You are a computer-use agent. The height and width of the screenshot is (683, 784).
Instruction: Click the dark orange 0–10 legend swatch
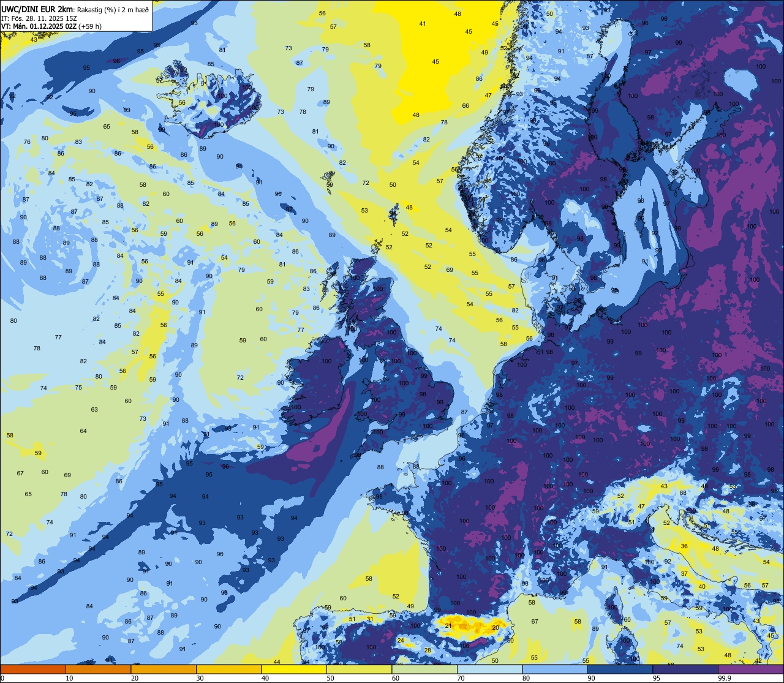click(33, 670)
